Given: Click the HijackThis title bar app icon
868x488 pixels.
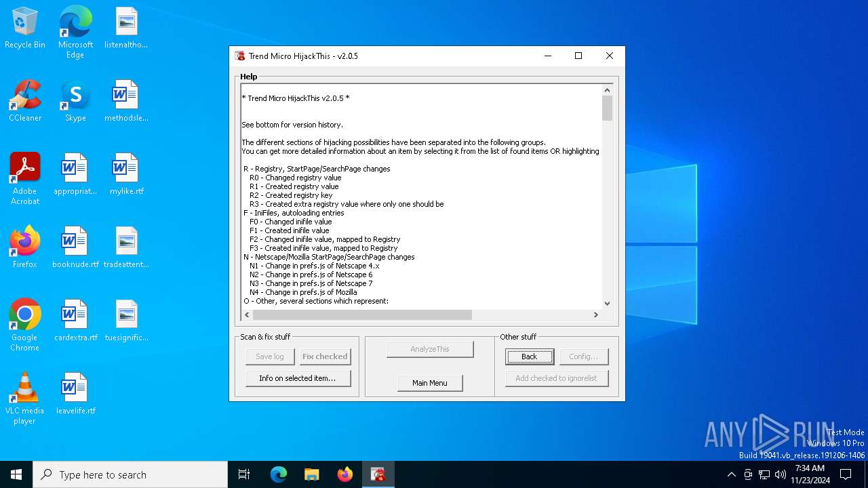Looking at the screenshot, I should (x=239, y=56).
